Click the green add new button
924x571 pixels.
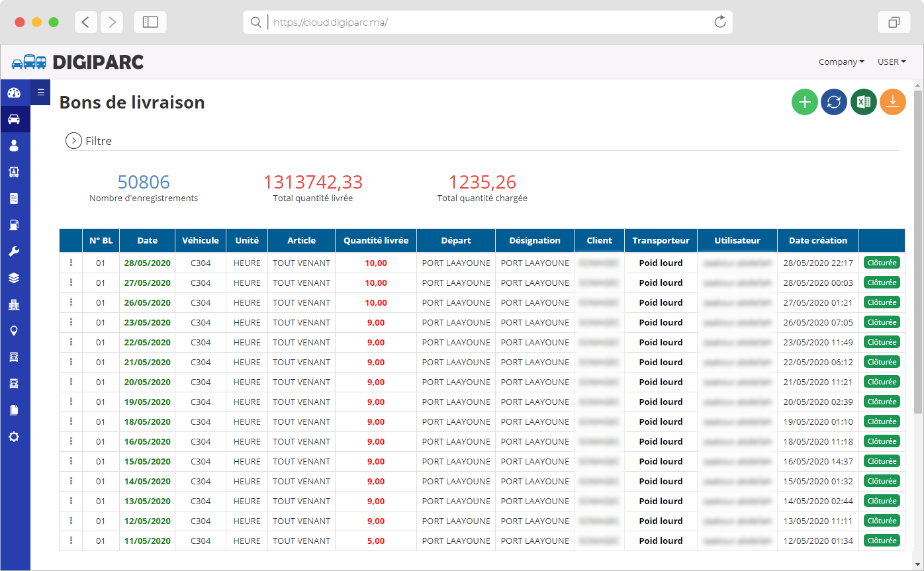[x=805, y=102]
